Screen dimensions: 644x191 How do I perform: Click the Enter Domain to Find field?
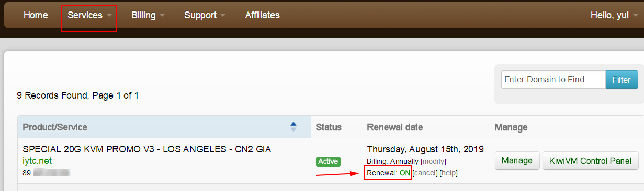coord(553,80)
